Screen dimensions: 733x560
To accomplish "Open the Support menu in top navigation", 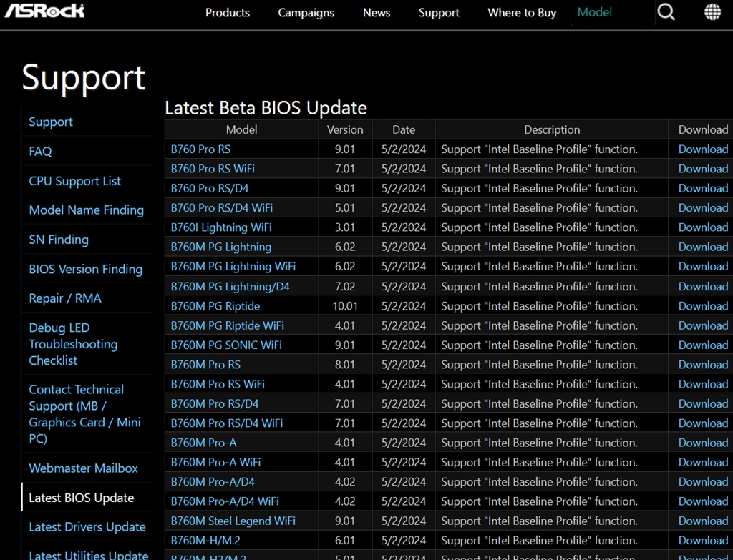I will click(439, 13).
